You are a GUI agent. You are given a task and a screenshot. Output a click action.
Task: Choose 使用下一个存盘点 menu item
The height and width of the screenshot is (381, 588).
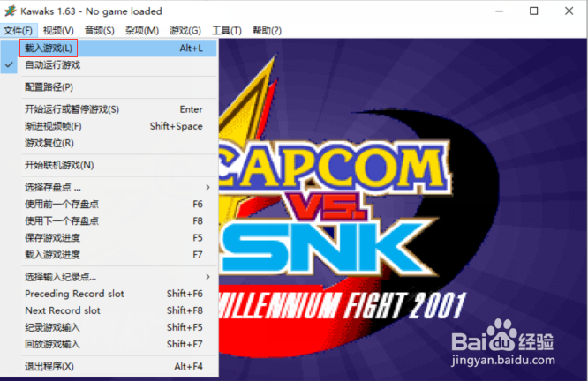(109, 221)
